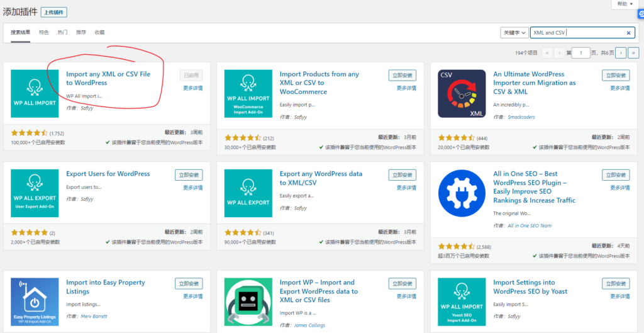Click the Import WP robot icon
644x333 pixels.
(248, 301)
